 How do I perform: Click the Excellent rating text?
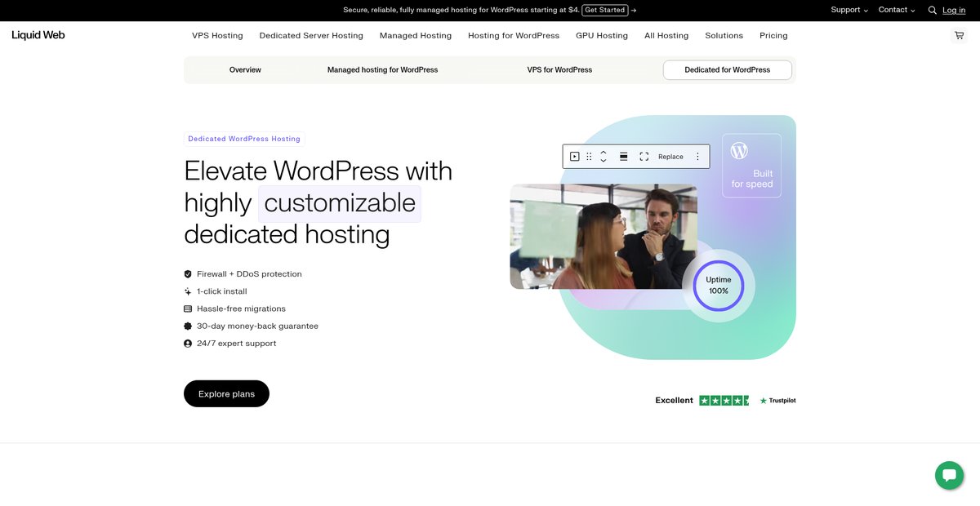tap(674, 401)
